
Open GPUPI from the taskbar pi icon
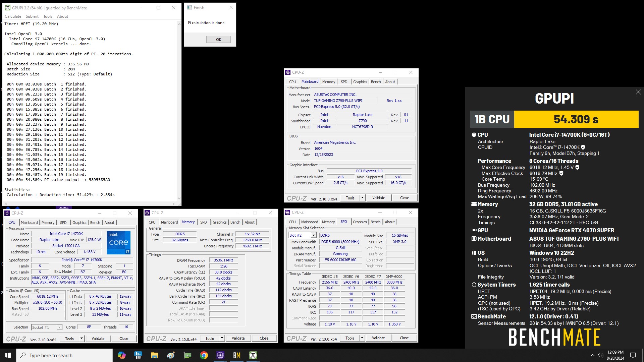tap(253, 355)
